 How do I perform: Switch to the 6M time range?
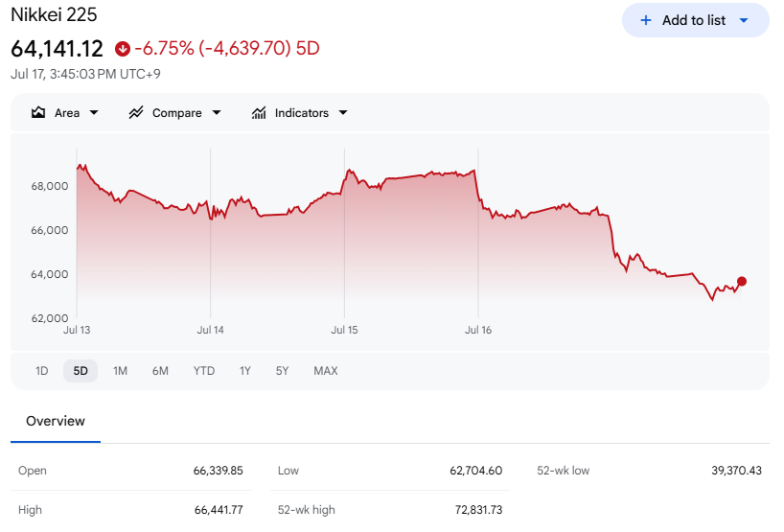click(x=160, y=371)
